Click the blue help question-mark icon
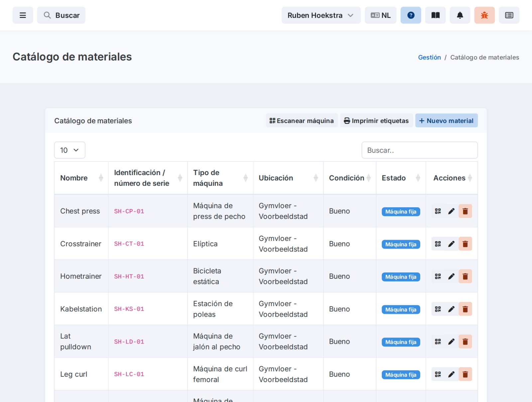The width and height of the screenshot is (532, 402). point(411,15)
